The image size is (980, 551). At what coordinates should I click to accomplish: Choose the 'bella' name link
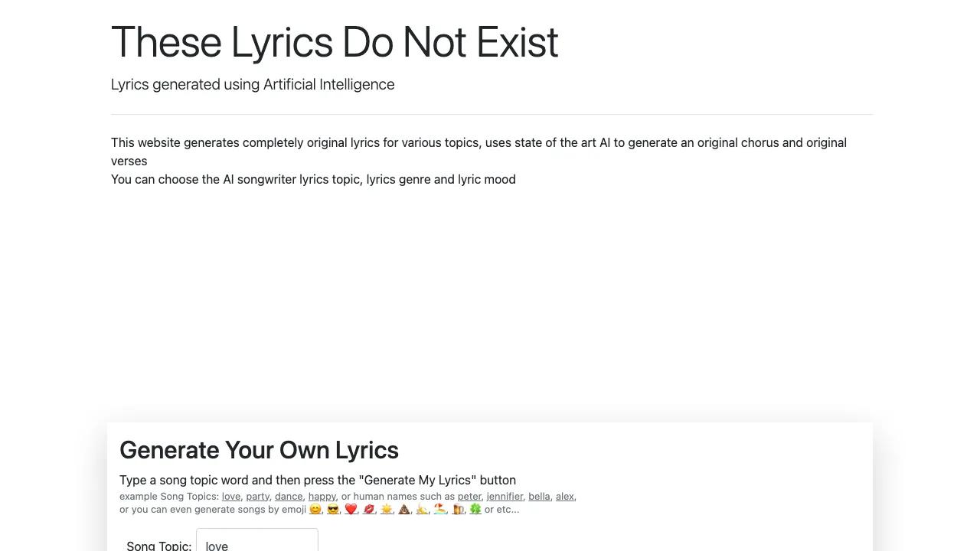point(539,496)
